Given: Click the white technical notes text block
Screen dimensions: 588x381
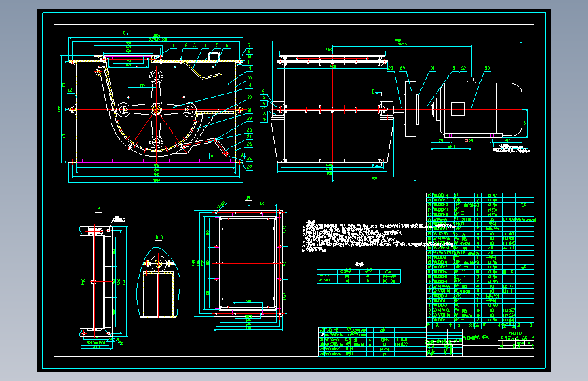Looking at the screenshot, I should click(x=378, y=236).
